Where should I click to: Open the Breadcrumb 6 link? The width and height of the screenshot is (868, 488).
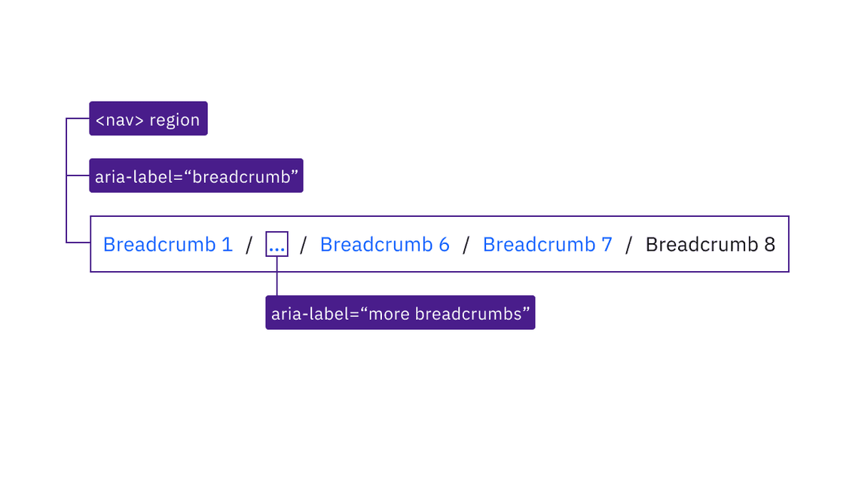coord(384,245)
